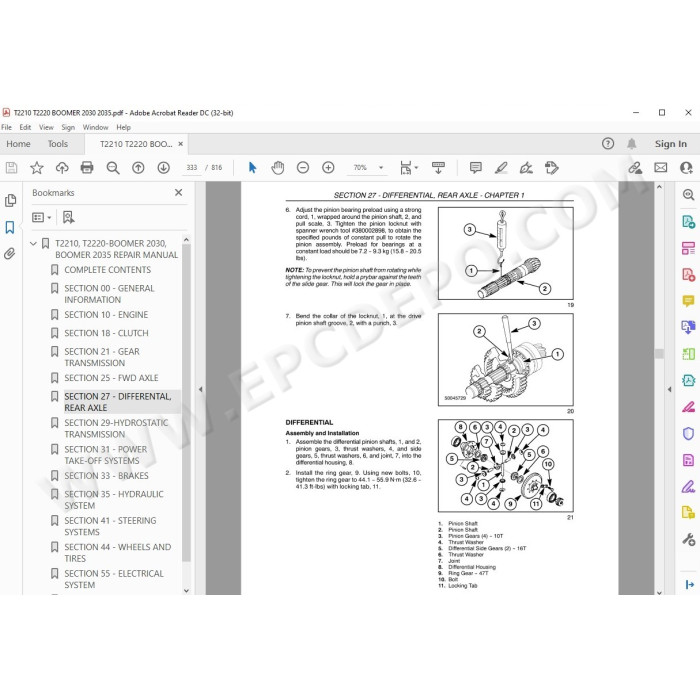
Task: Click Sign In
Action: click(x=671, y=144)
